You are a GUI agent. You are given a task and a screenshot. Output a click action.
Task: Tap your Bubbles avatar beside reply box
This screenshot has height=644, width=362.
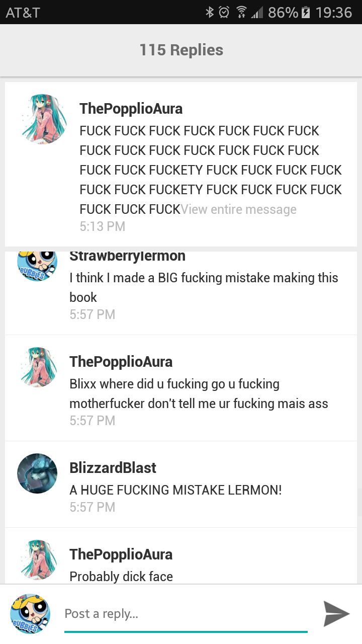[30, 613]
